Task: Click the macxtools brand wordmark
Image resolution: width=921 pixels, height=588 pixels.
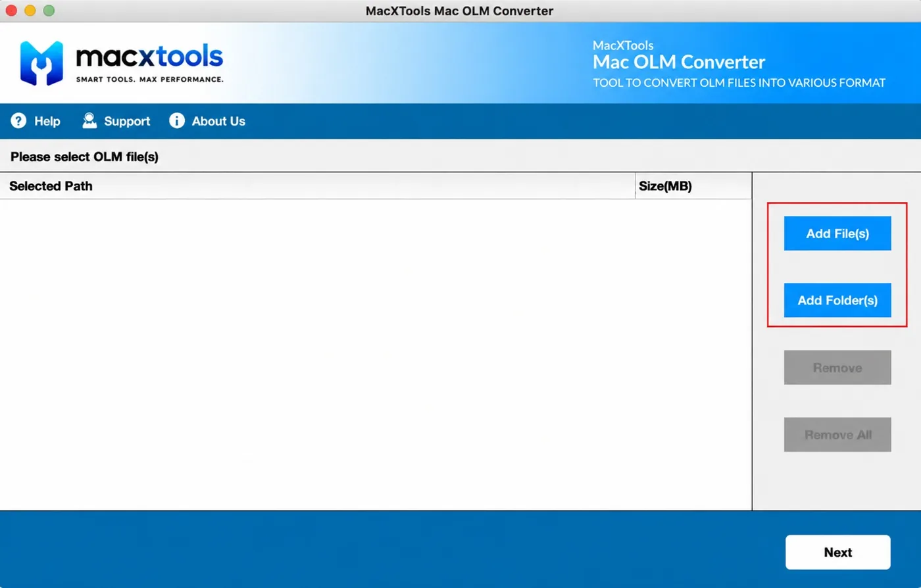Action: click(x=149, y=57)
